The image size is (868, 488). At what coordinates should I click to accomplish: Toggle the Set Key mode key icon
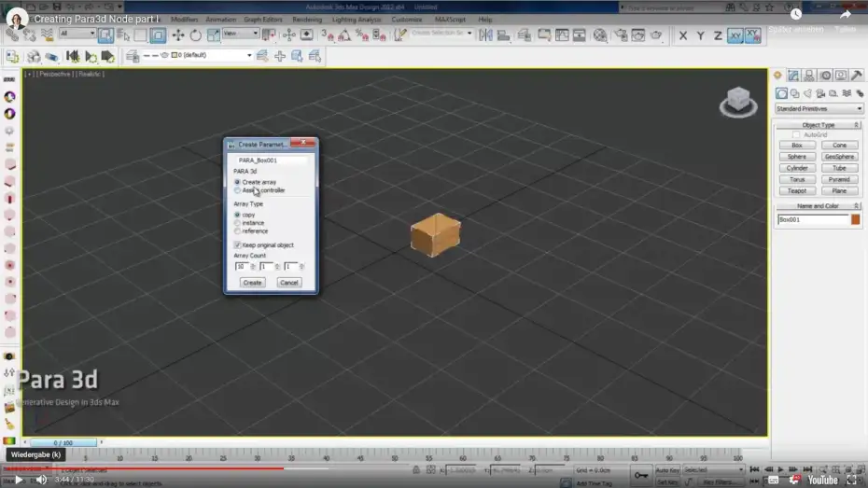click(x=641, y=475)
